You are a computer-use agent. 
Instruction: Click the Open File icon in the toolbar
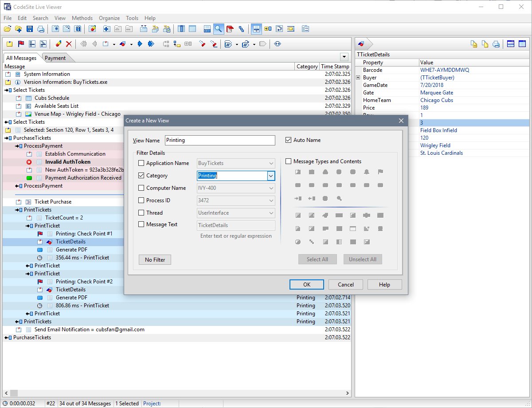(x=8, y=28)
